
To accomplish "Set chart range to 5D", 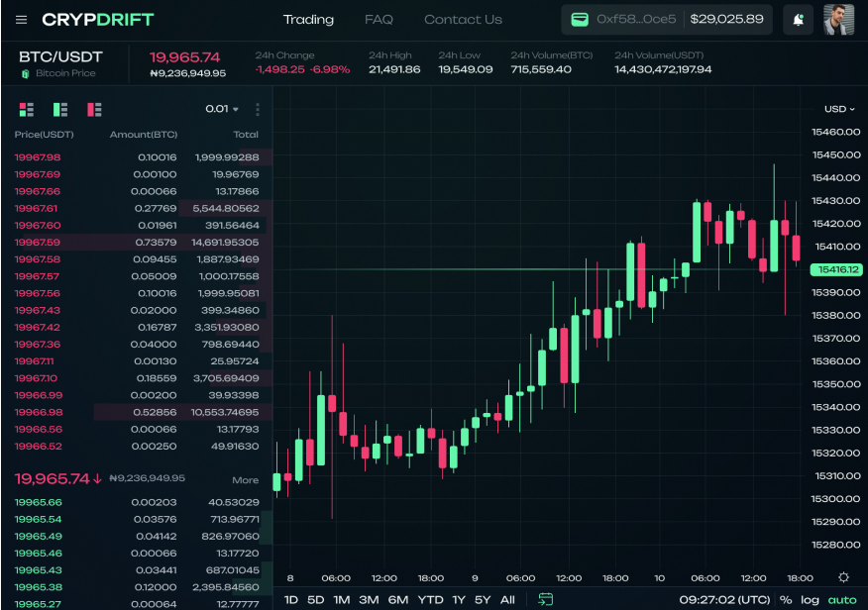I will [x=315, y=599].
